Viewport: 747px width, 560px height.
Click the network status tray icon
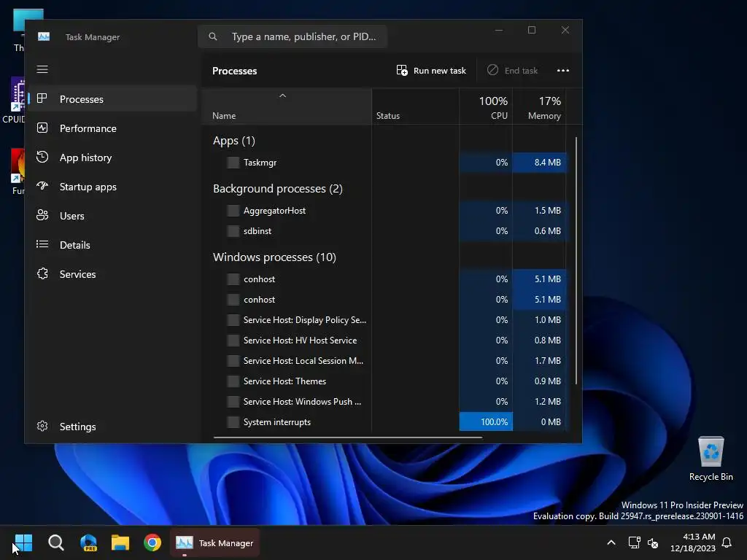coord(634,542)
